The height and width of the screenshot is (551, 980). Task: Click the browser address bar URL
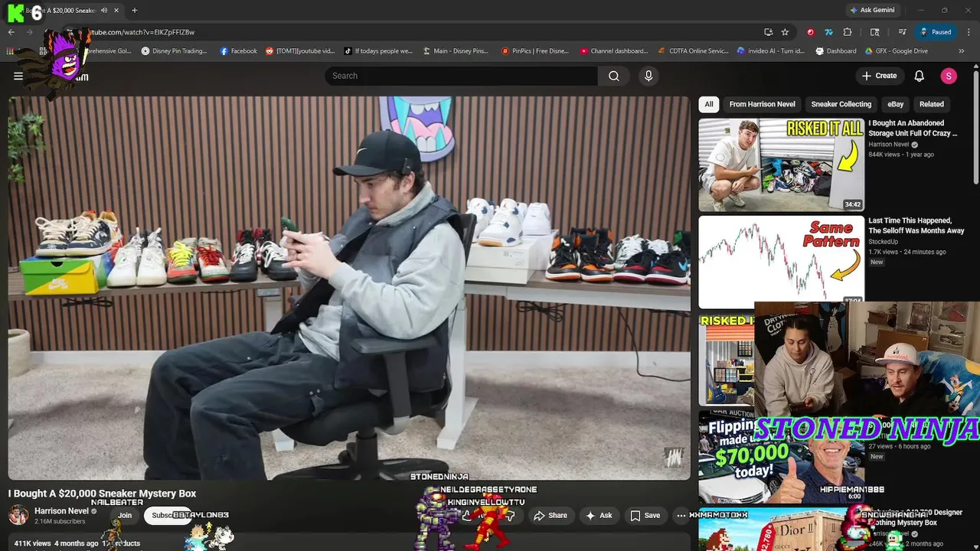pos(142,32)
